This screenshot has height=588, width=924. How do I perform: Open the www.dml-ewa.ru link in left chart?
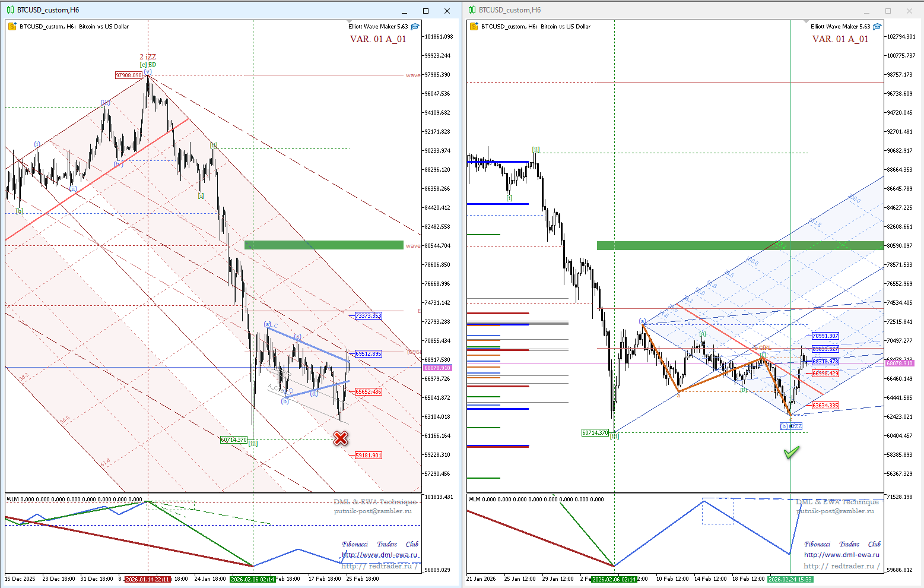point(380,555)
